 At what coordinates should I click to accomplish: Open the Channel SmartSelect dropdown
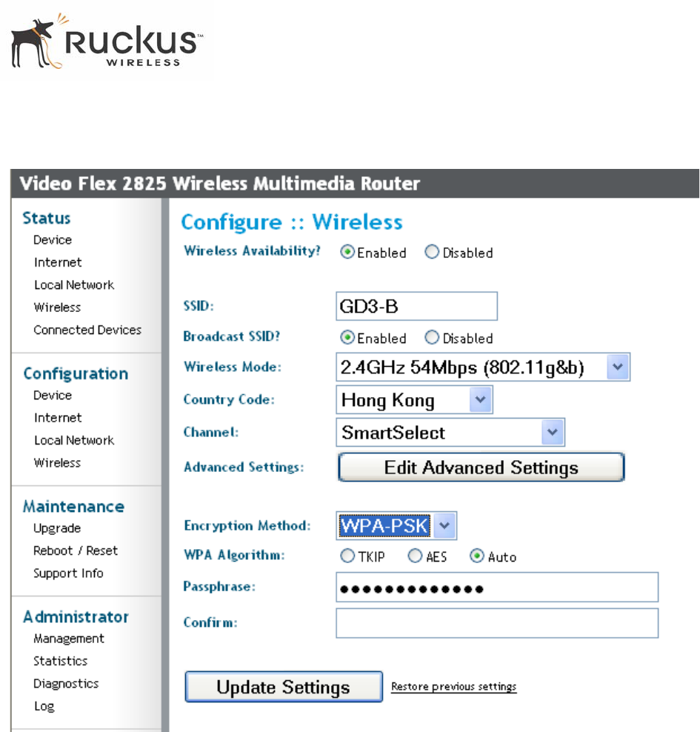[x=450, y=432]
